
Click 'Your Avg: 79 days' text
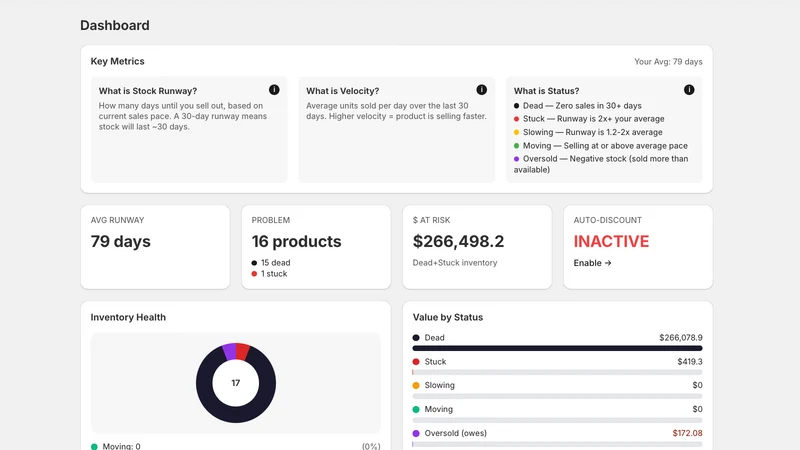[668, 62]
